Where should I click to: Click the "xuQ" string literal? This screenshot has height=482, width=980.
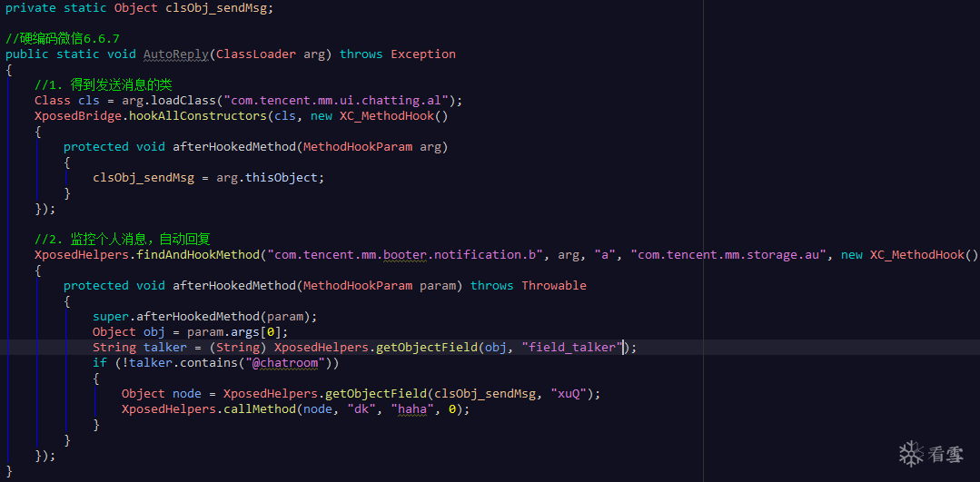(569, 393)
